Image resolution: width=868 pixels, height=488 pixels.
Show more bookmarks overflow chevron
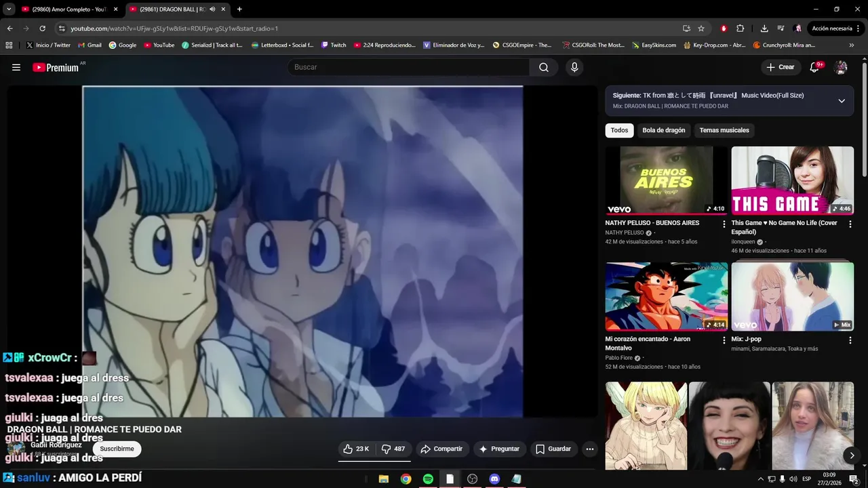click(852, 45)
